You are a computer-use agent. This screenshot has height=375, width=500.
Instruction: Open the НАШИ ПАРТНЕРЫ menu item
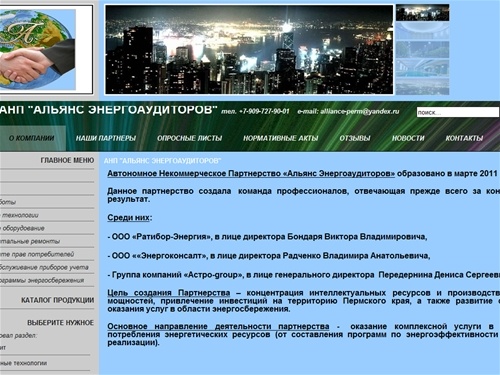click(106, 138)
